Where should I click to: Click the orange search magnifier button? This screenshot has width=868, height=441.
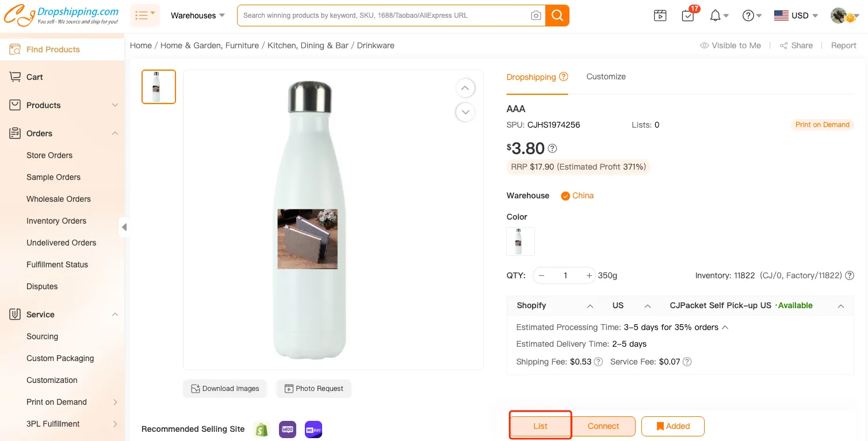pyautogui.click(x=557, y=16)
